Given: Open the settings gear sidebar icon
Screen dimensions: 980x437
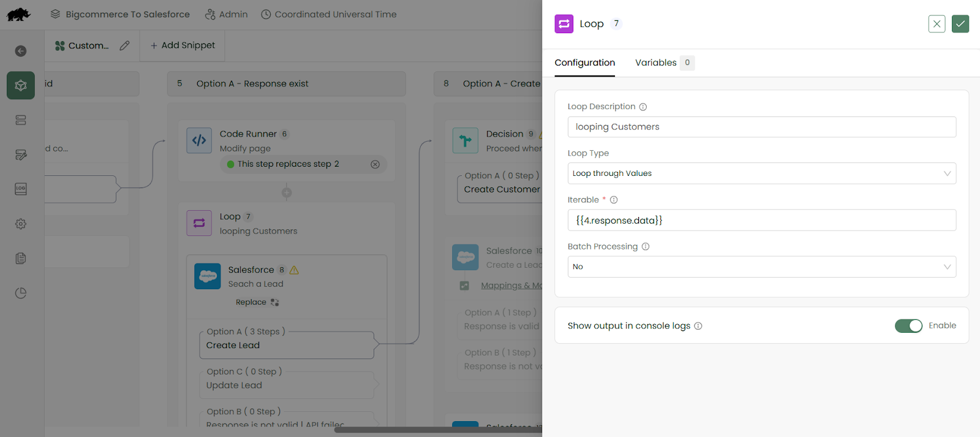Looking at the screenshot, I should point(21,224).
